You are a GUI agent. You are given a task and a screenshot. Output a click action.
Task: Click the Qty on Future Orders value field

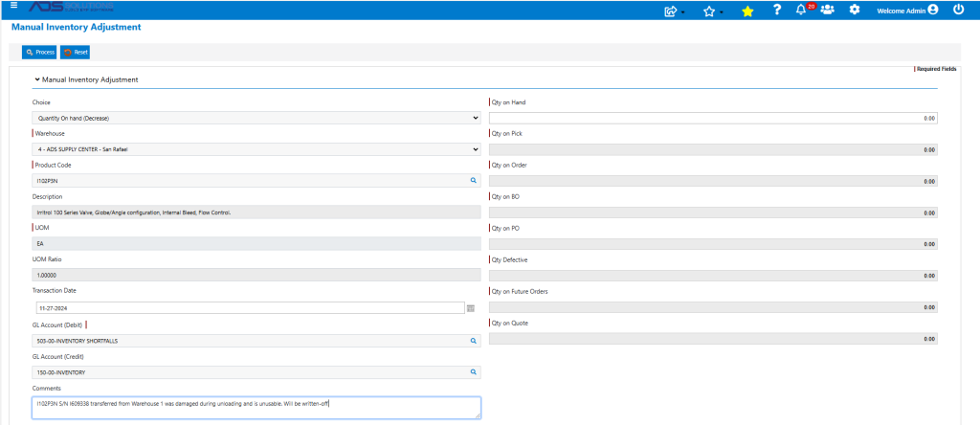point(713,307)
